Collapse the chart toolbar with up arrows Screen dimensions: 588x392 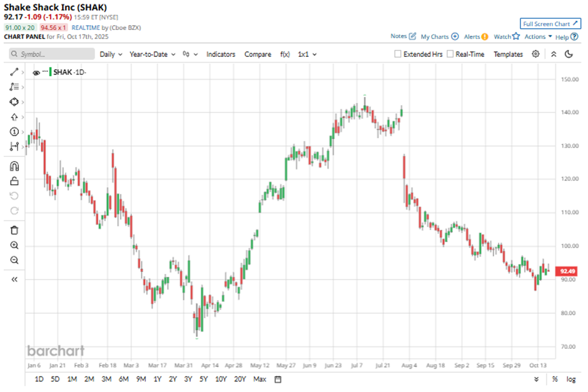(x=554, y=54)
